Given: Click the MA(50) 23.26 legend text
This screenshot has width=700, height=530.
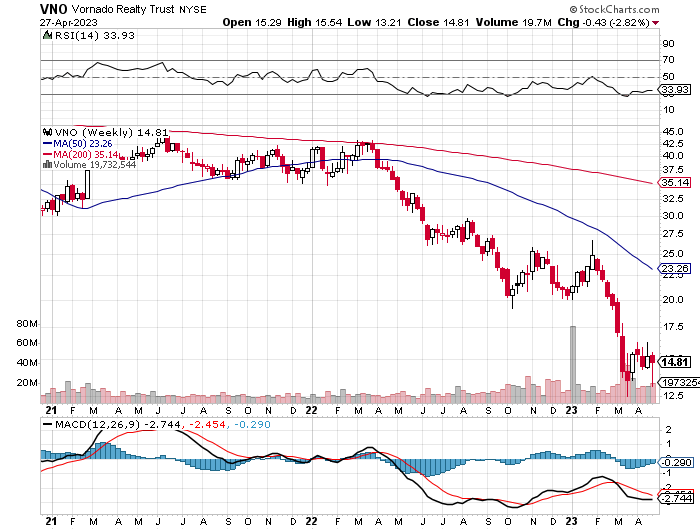Looking at the screenshot, I should [x=83, y=144].
